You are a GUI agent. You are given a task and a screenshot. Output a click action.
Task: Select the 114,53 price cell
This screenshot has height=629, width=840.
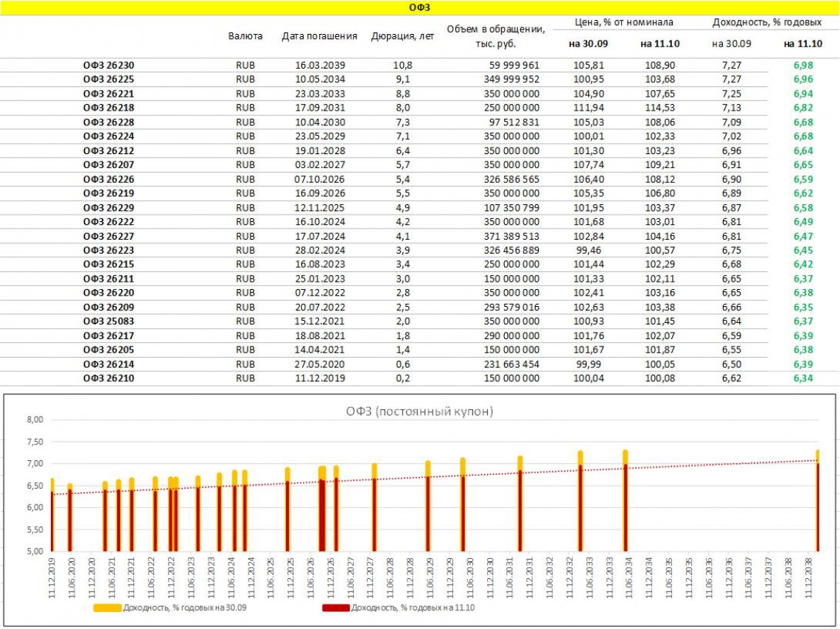tap(659, 108)
